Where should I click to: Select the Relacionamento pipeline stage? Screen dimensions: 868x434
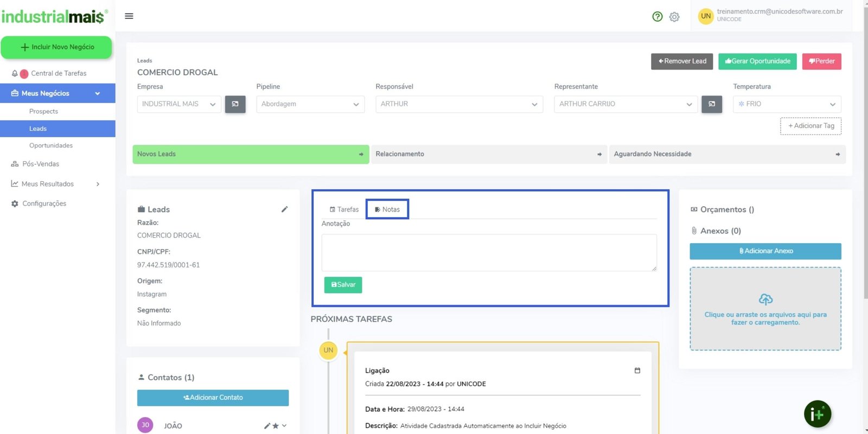pyautogui.click(x=488, y=154)
